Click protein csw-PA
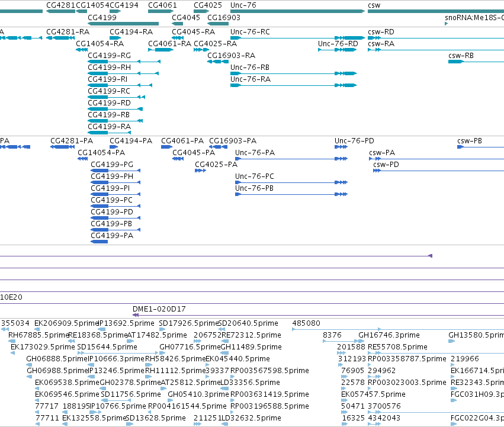This screenshot has height=427, width=504. pyautogui.click(x=436, y=159)
